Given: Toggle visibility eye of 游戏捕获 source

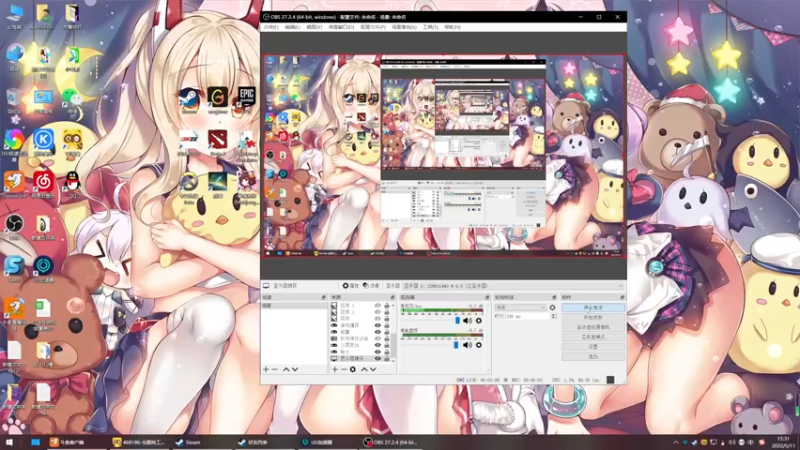Looking at the screenshot, I should click(378, 325).
